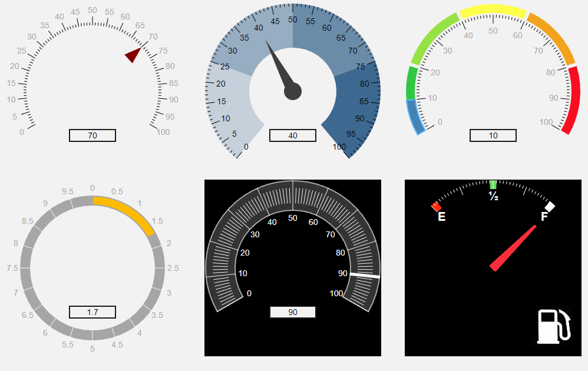Click the white F full marker
588x371 pixels.
pyautogui.click(x=550, y=206)
